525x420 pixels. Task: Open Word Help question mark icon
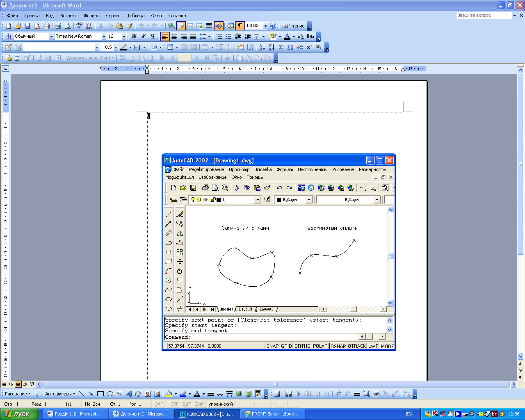coord(273,26)
